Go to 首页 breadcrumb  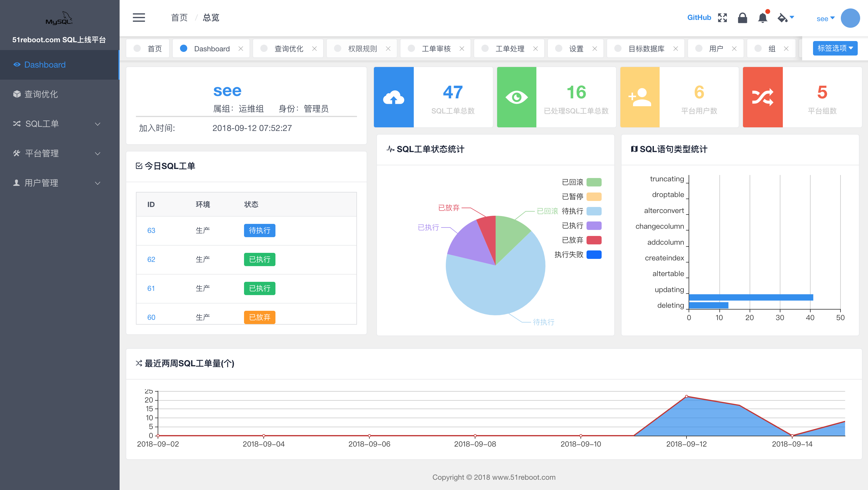point(179,17)
